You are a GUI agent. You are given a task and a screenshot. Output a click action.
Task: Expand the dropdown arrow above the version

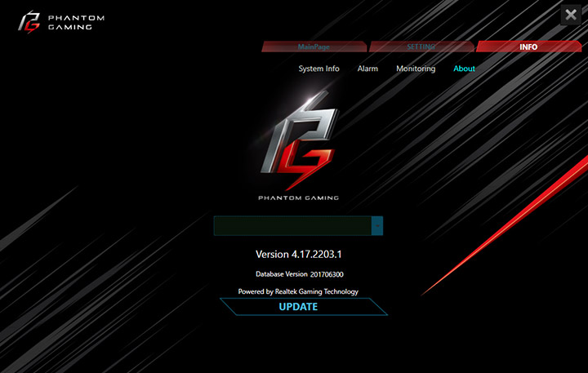pos(377,225)
